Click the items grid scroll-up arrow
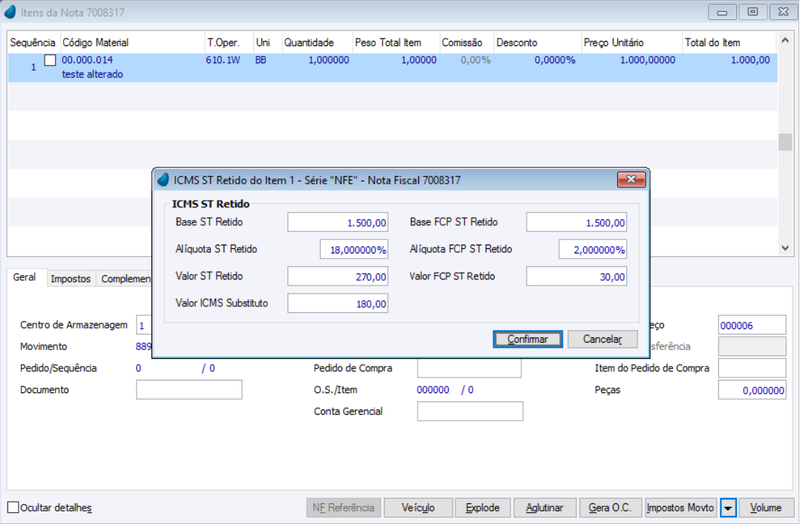 pos(785,40)
